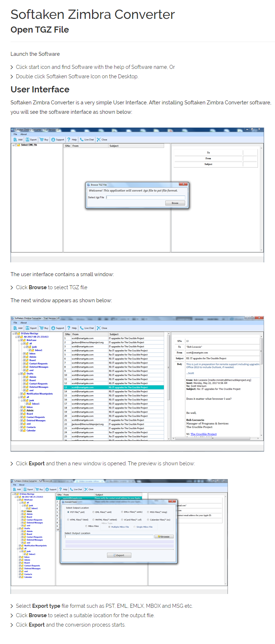Open File menu in Convert Form screenshot
The image size is (275, 644).
click(15, 485)
